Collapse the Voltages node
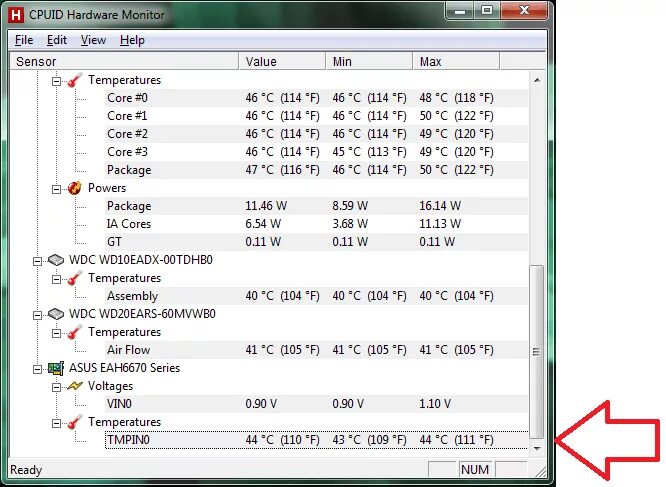 [56, 387]
